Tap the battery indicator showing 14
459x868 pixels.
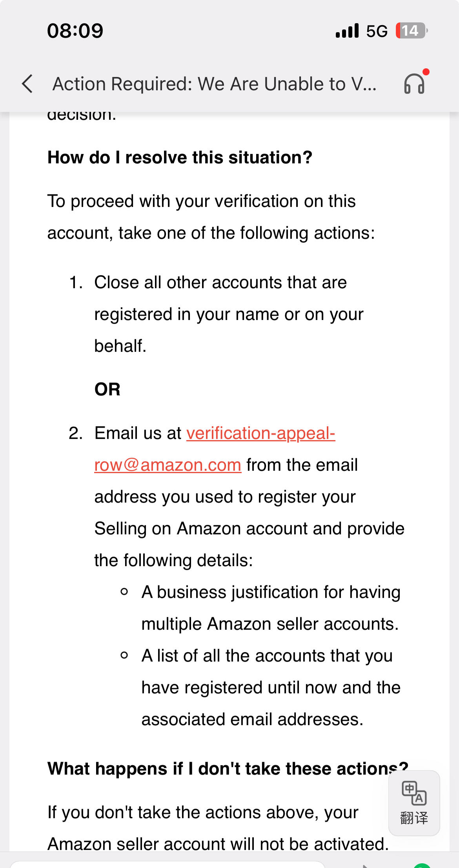411,31
